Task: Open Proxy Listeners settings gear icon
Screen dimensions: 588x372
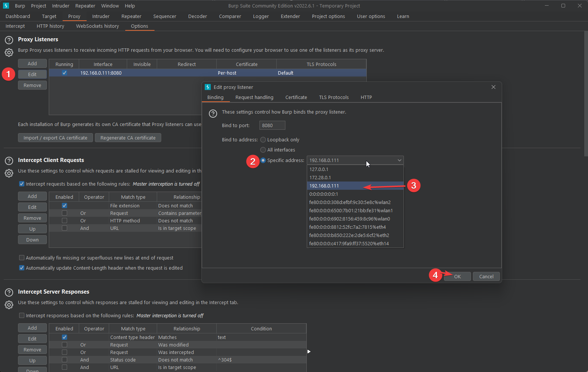Action: point(9,52)
